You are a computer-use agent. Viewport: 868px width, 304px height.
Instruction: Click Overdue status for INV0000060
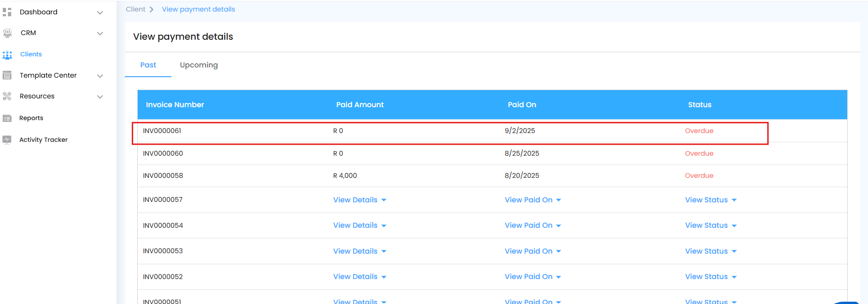[x=699, y=153]
